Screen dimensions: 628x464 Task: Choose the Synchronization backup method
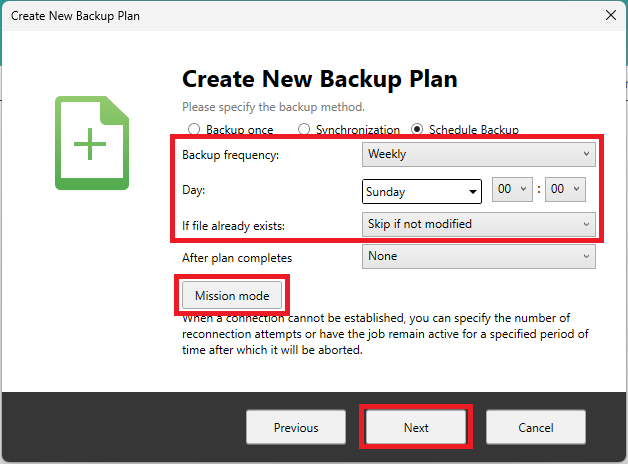305,130
